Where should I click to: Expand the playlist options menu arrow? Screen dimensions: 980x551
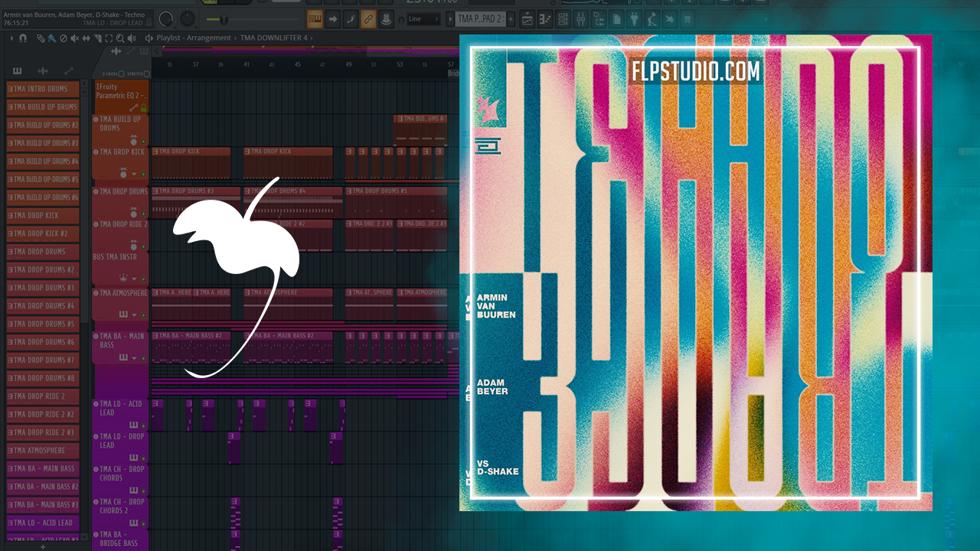pyautogui.click(x=11, y=37)
